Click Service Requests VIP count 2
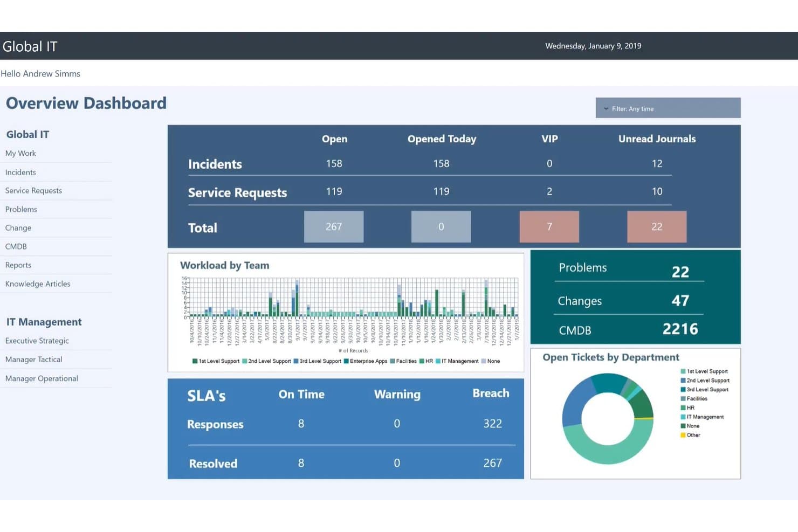The image size is (798, 532). [x=549, y=192]
